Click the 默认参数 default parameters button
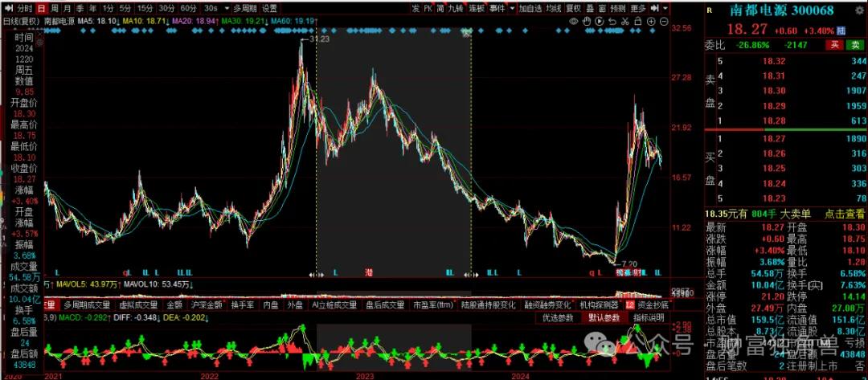868x380 pixels. point(604,318)
